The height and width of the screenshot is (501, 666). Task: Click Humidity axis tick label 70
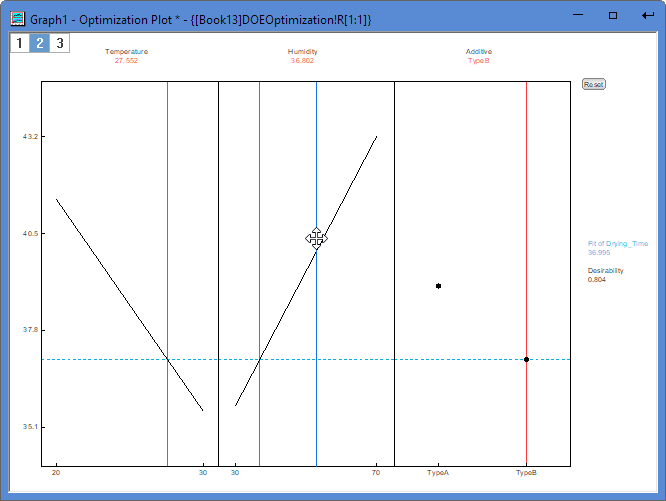pos(376,473)
